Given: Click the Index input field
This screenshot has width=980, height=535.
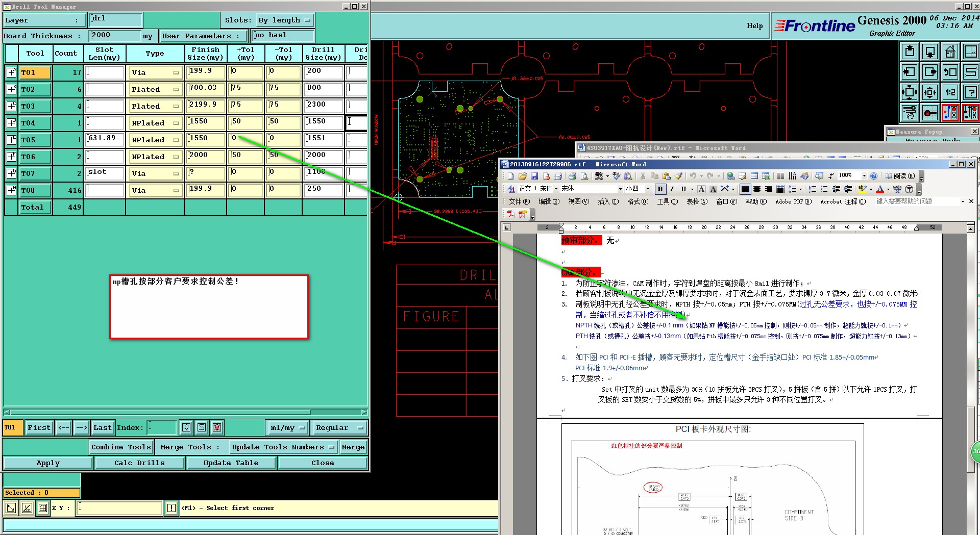Looking at the screenshot, I should click(x=162, y=427).
